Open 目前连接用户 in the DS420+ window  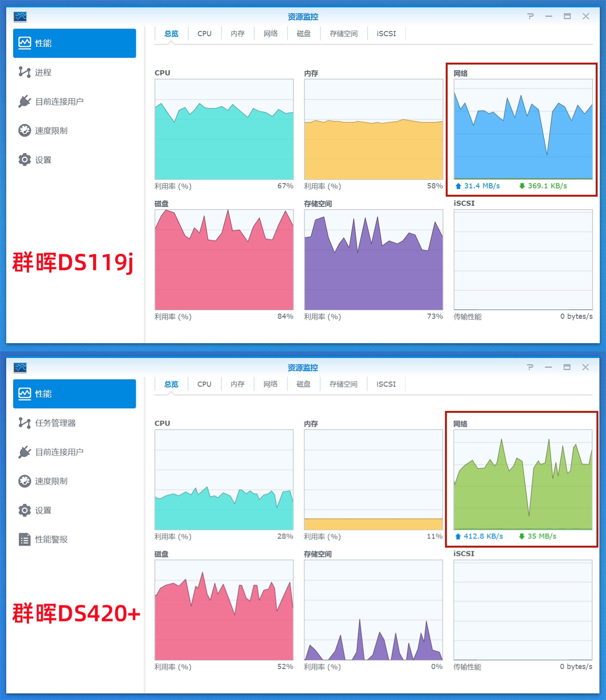(74, 452)
